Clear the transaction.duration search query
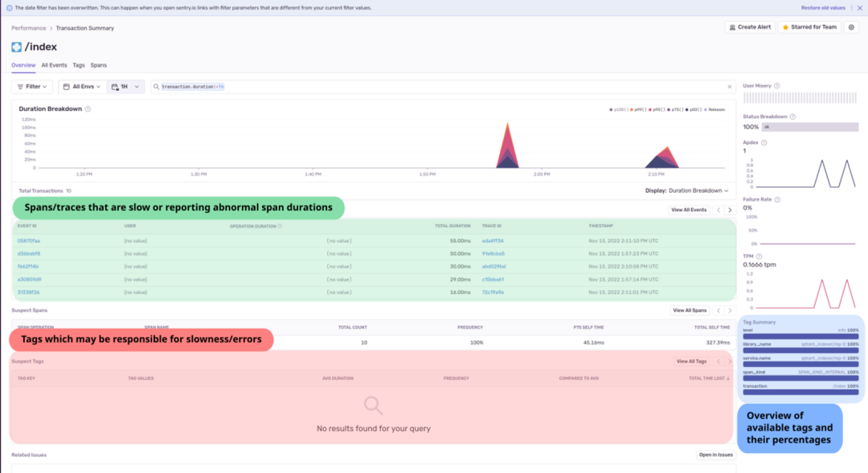 click(x=730, y=87)
